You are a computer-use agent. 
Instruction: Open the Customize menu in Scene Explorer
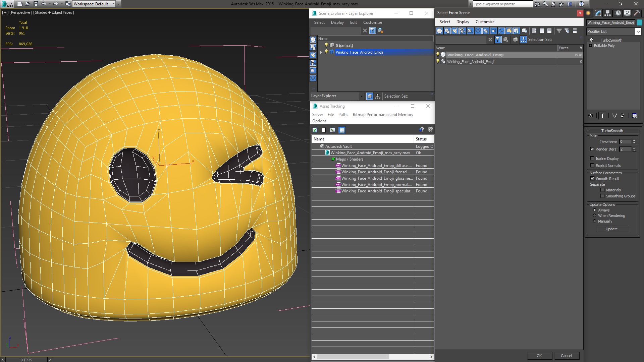coord(372,22)
